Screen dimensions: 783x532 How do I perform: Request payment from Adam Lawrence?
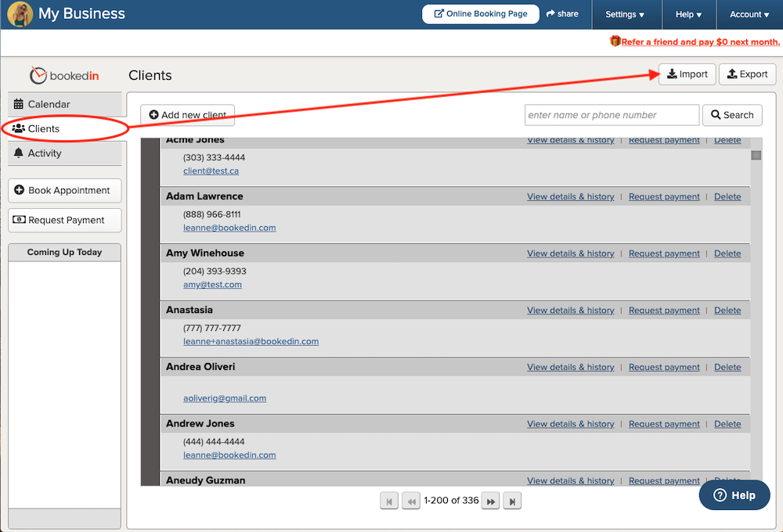tap(664, 196)
